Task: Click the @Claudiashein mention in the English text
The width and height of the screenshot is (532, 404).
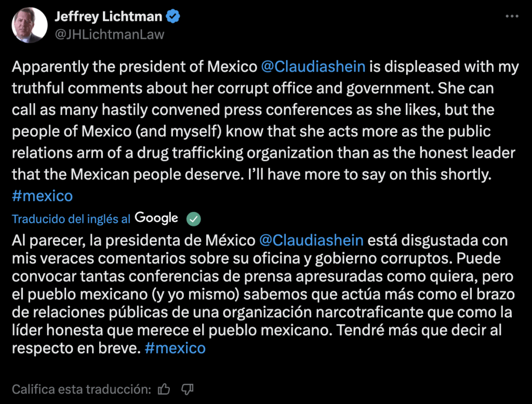Action: coord(313,66)
